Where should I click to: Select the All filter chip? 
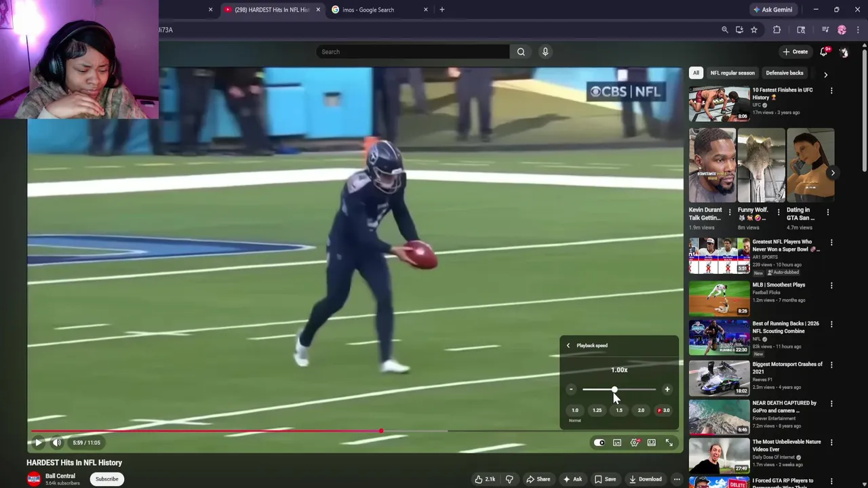(x=696, y=73)
